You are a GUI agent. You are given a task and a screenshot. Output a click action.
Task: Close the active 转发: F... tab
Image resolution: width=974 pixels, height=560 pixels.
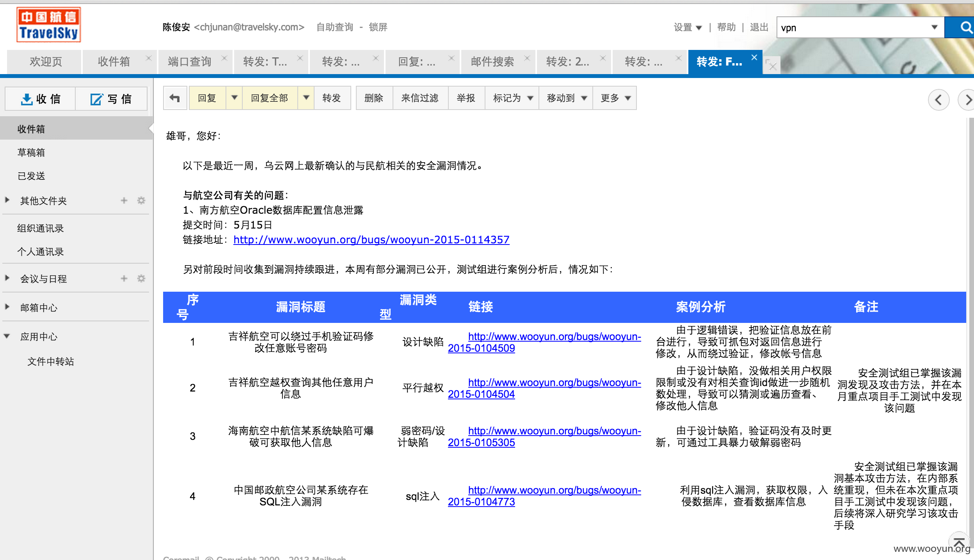[754, 57]
